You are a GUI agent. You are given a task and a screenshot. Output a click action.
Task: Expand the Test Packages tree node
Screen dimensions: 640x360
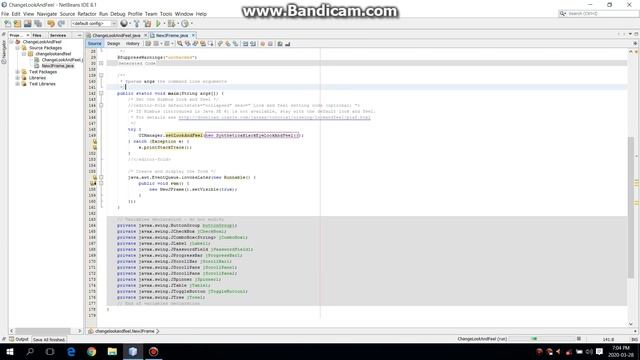(18, 72)
